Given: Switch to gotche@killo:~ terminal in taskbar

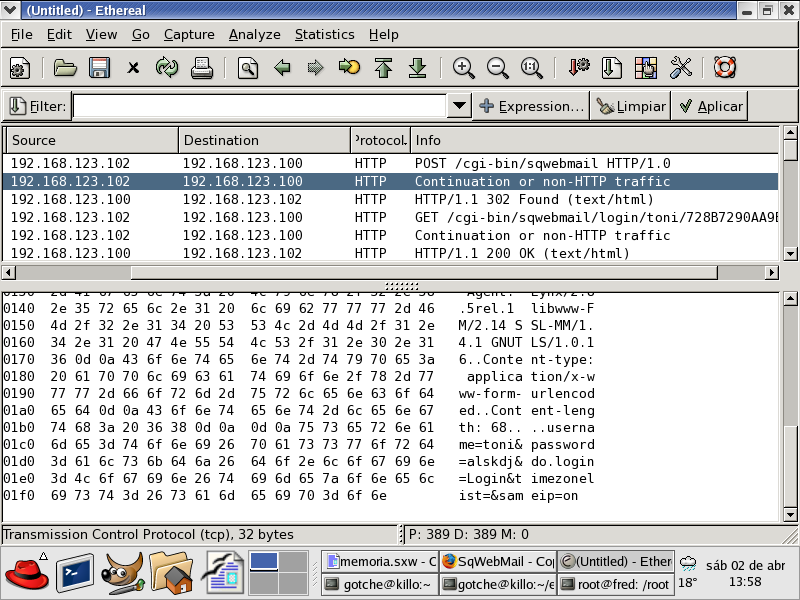Looking at the screenshot, I should pyautogui.click(x=380, y=584).
